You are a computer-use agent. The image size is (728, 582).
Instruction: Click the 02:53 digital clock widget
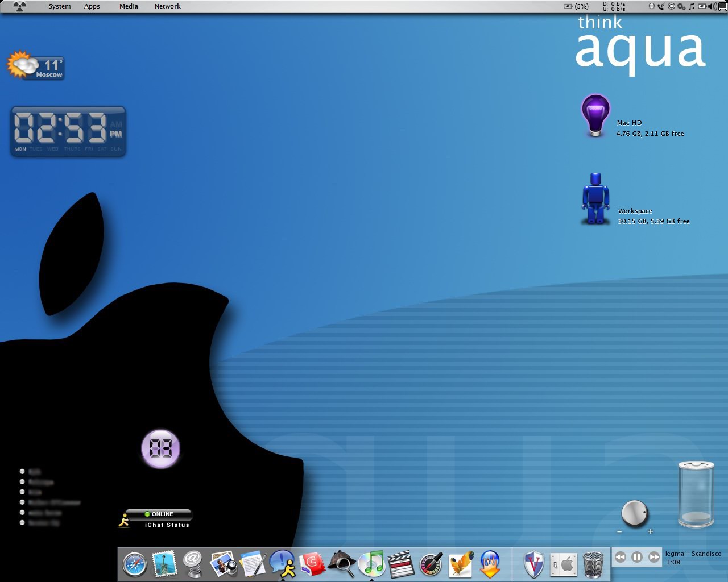point(68,131)
